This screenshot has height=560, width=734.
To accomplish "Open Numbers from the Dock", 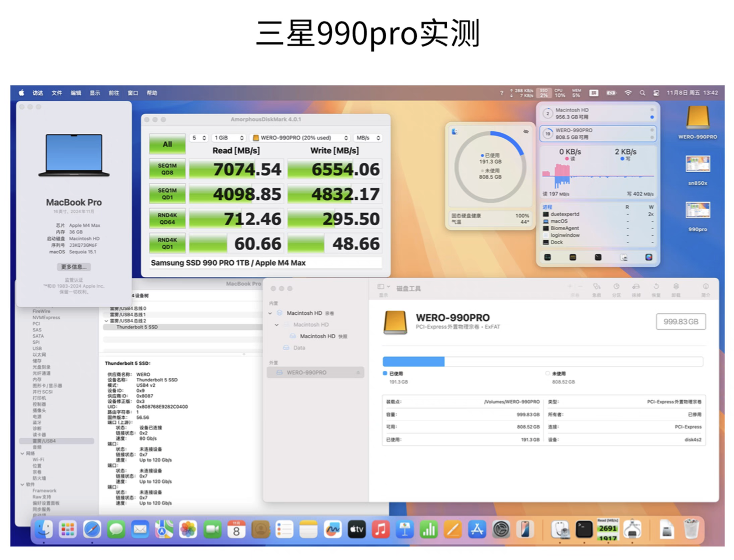I will [x=428, y=530].
